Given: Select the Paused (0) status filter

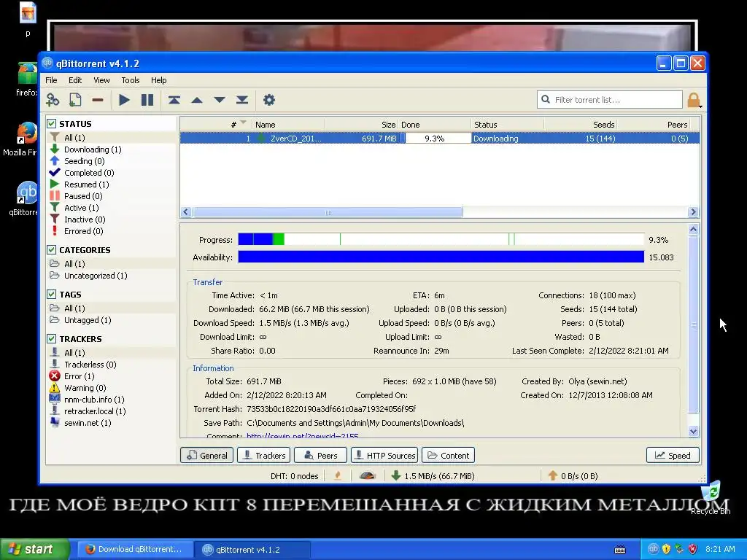Looking at the screenshot, I should [83, 196].
